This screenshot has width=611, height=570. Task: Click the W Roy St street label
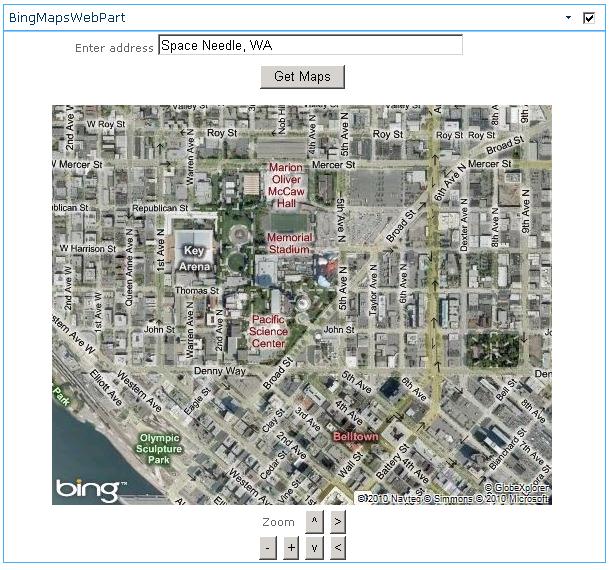[x=106, y=124]
